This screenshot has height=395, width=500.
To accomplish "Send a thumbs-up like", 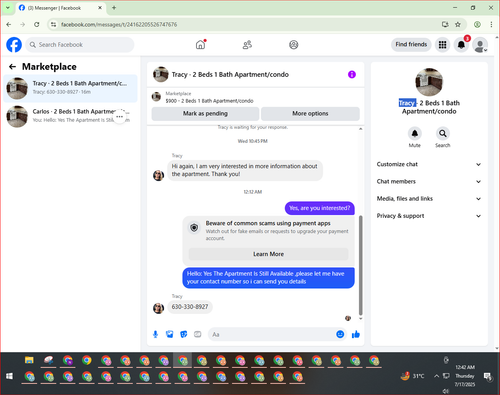I will coord(356,334).
